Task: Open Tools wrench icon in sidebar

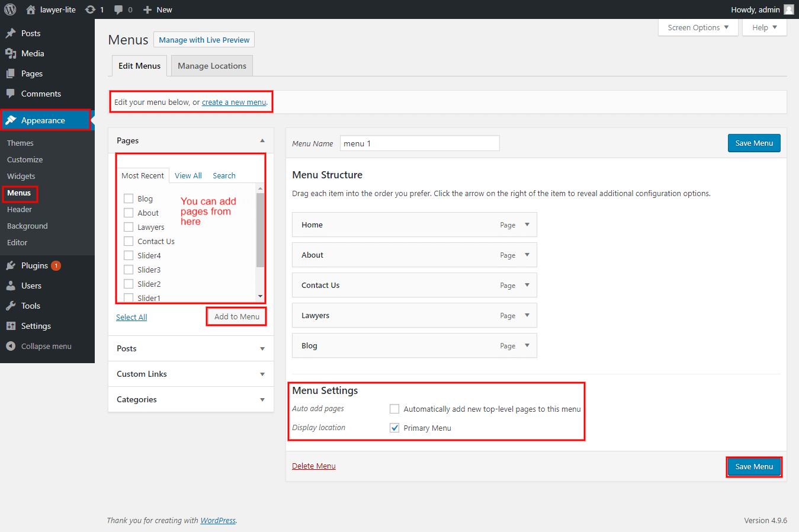Action: (11, 306)
